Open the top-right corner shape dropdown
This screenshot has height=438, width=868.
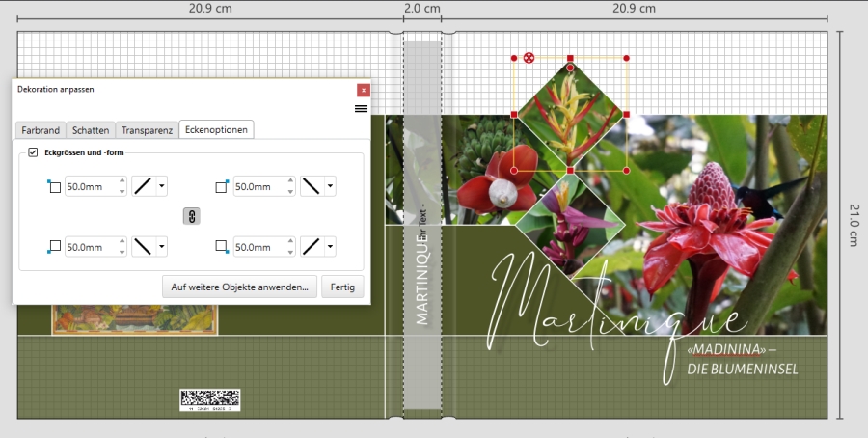pyautogui.click(x=330, y=186)
